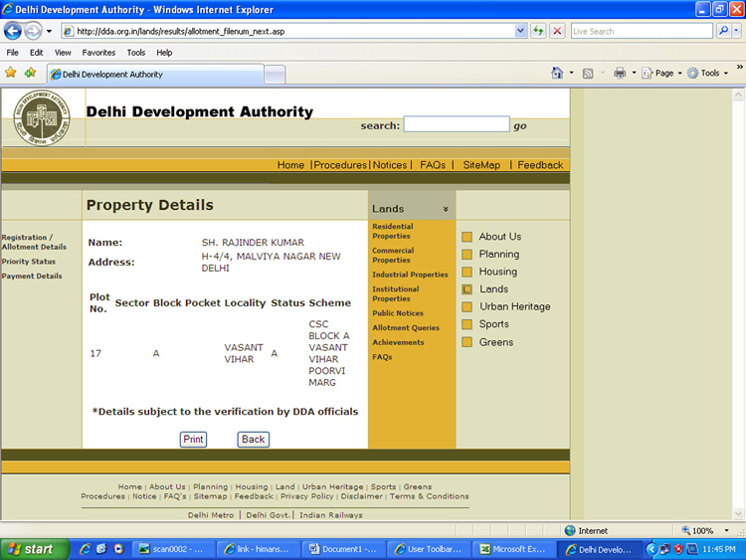
Task: Select the Lands checkbox in right sidebar
Action: tap(466, 289)
